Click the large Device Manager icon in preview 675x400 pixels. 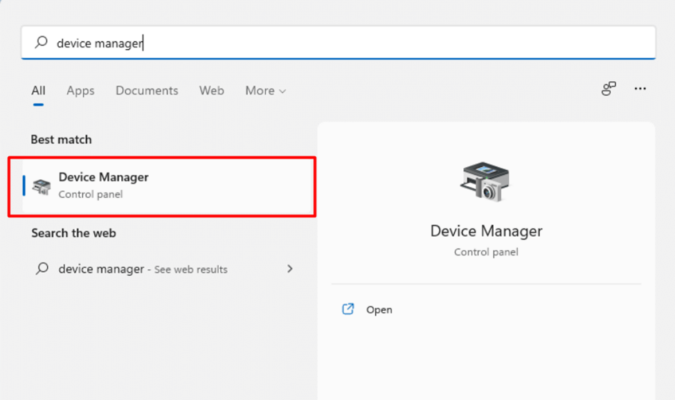pyautogui.click(x=486, y=182)
